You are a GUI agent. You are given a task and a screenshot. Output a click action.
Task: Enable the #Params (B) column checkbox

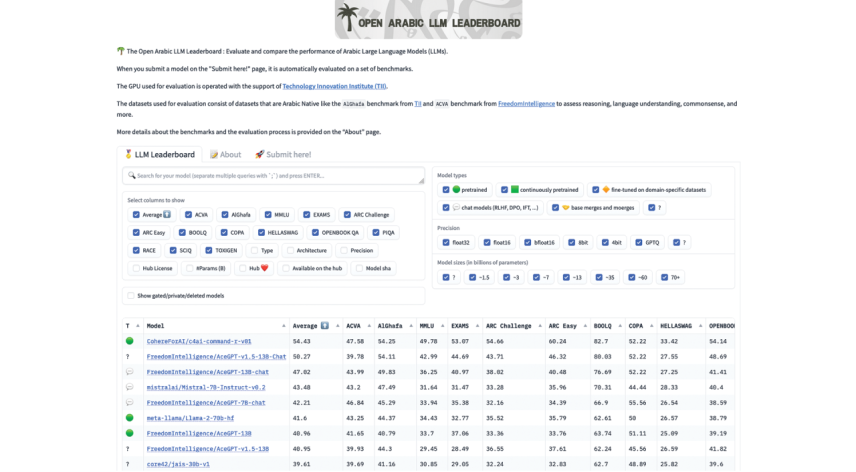pyautogui.click(x=189, y=268)
